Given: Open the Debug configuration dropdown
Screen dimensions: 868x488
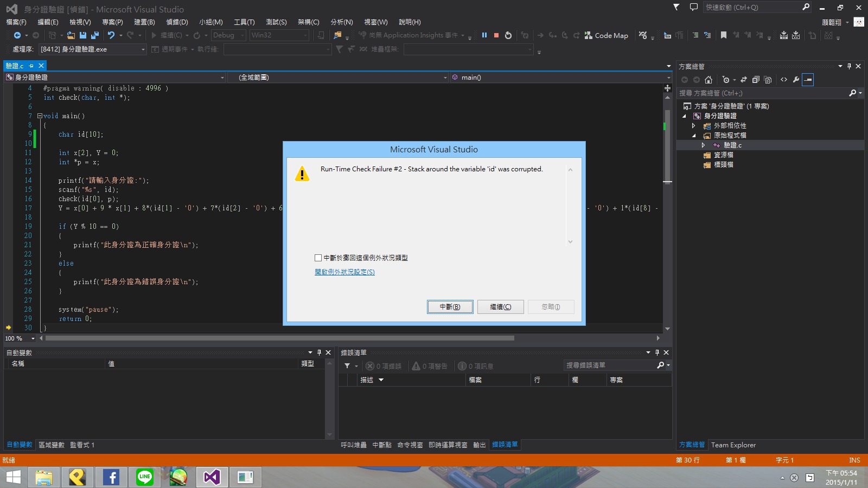Looking at the screenshot, I should (228, 35).
